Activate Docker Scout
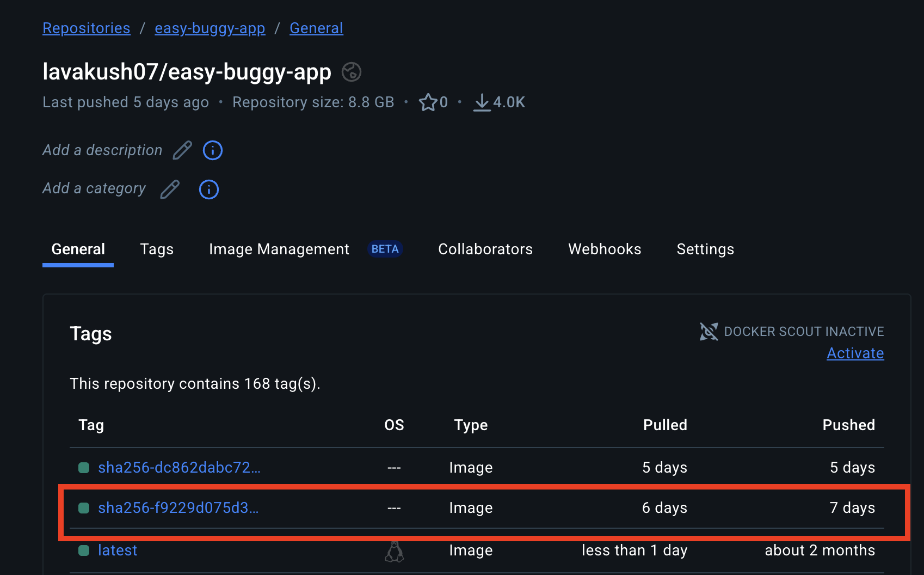 (855, 353)
